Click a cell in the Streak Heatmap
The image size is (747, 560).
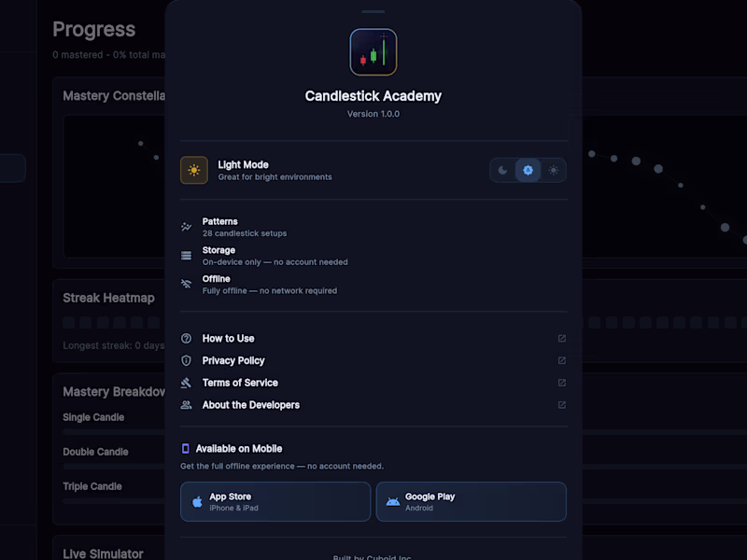(x=68, y=322)
